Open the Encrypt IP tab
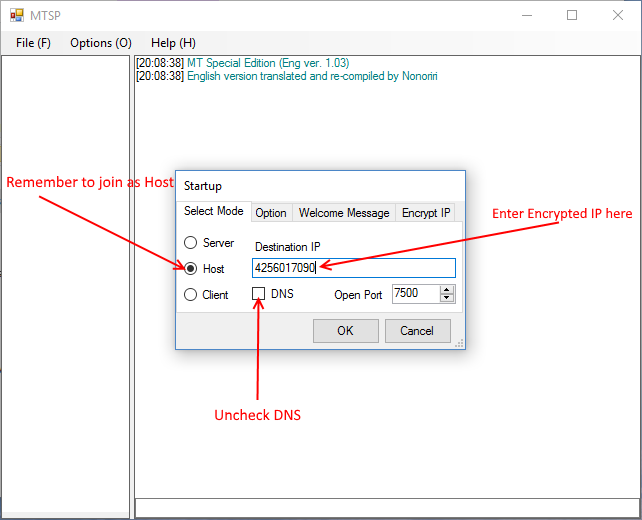The height and width of the screenshot is (520, 642). pyautogui.click(x=426, y=213)
